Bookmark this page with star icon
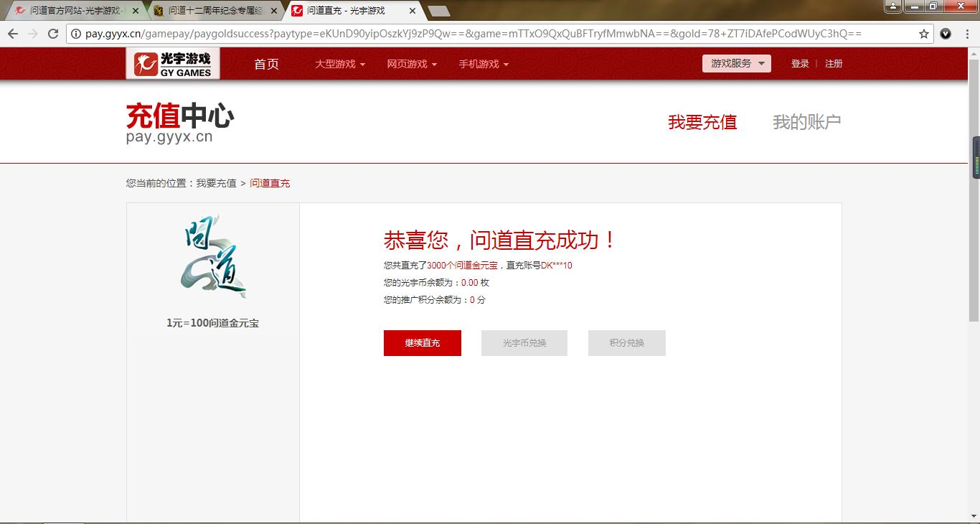The width and height of the screenshot is (980, 524). click(x=924, y=34)
